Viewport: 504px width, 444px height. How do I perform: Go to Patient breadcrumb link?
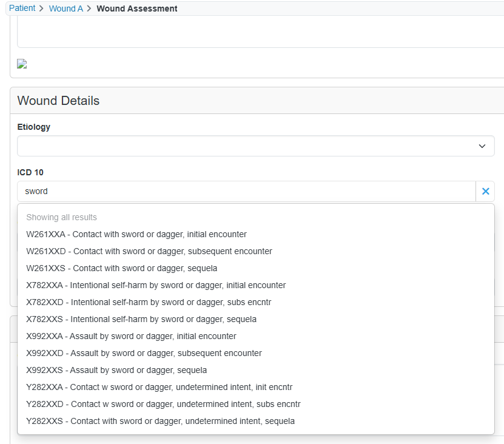(x=22, y=8)
